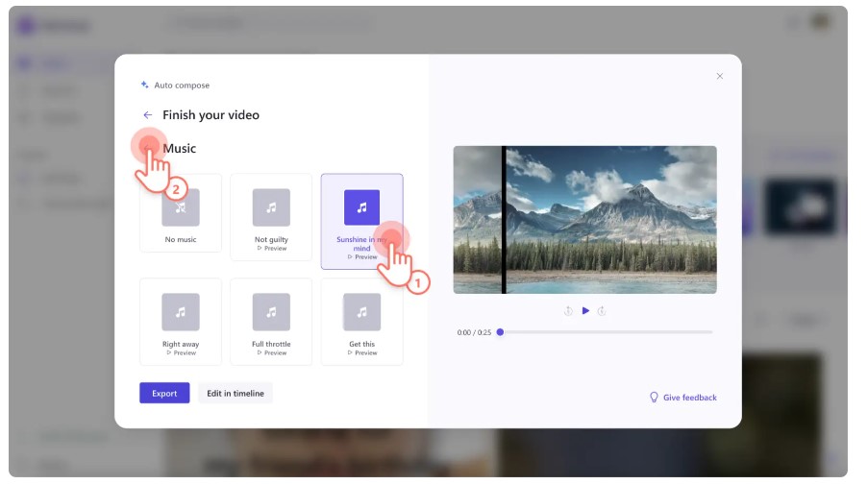Select the Get this music track
This screenshot has height=484, width=868.
361,322
